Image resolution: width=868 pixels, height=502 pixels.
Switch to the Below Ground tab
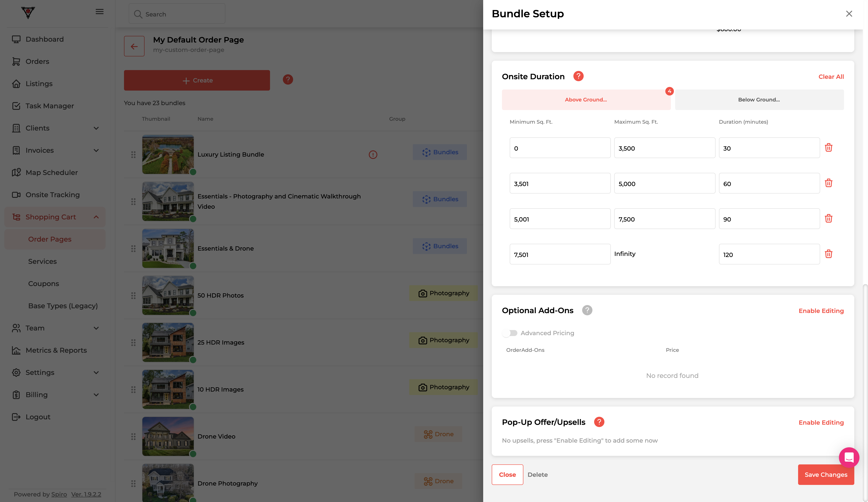point(759,100)
